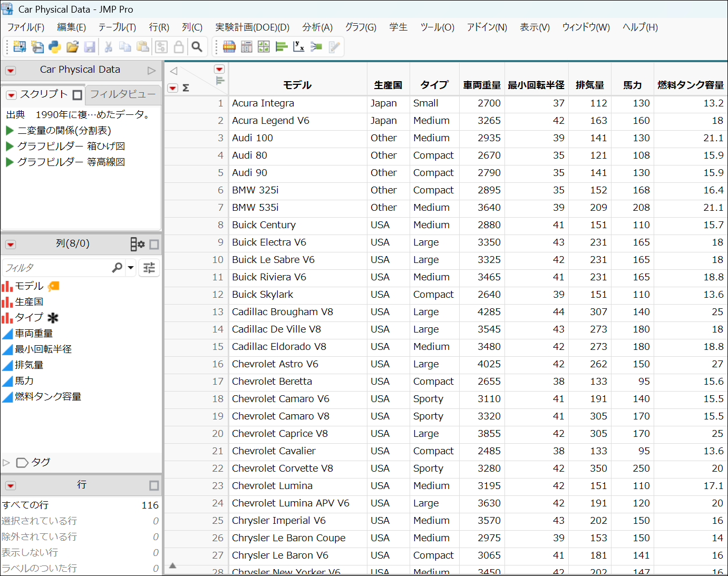Click the 車両重量 column header
The image size is (728, 576).
coord(481,85)
